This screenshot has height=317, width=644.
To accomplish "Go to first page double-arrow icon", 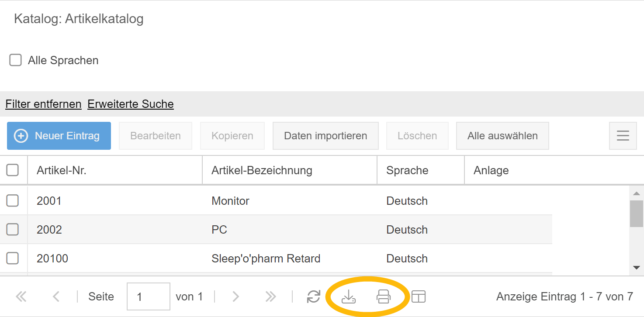I will pos(21,297).
